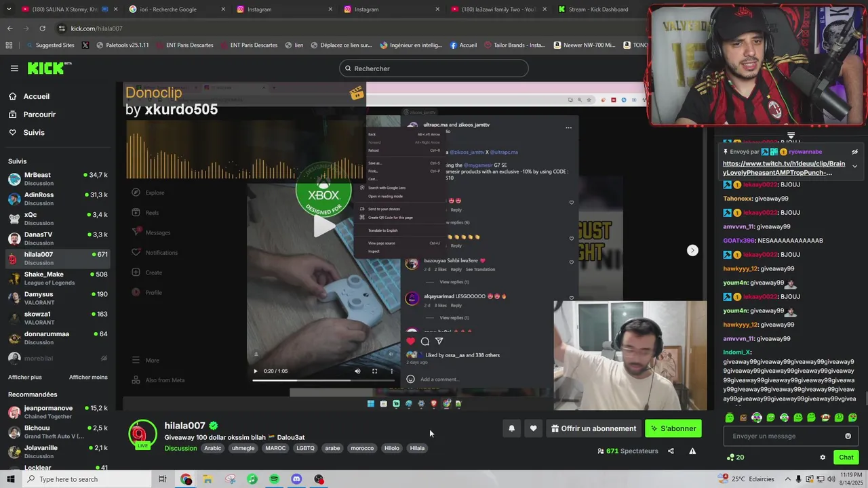Open emoji picker in chat input
868x488 pixels.
click(848, 436)
